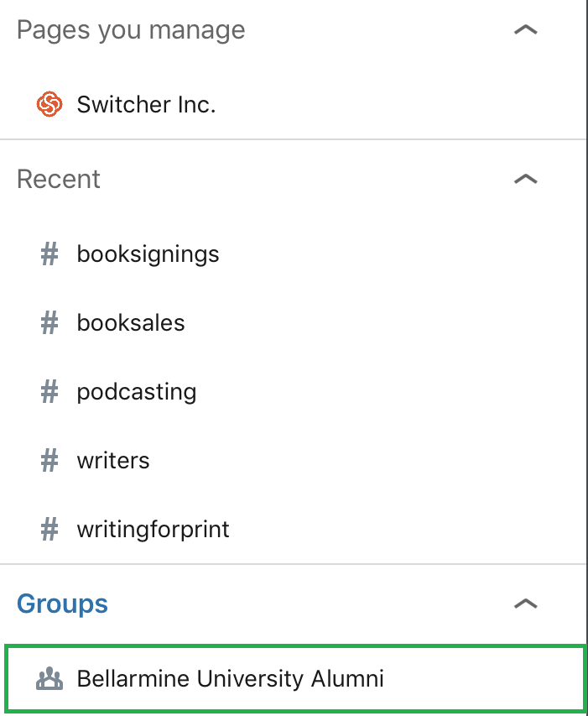The height and width of the screenshot is (716, 588).
Task: Collapse the Recent section chevron
Action: tap(525, 180)
